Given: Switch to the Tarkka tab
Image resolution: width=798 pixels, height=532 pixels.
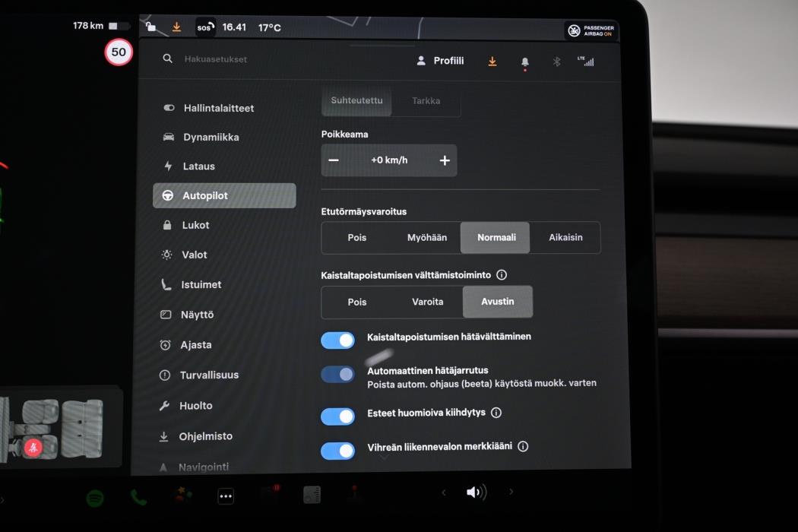Looking at the screenshot, I should [426, 100].
